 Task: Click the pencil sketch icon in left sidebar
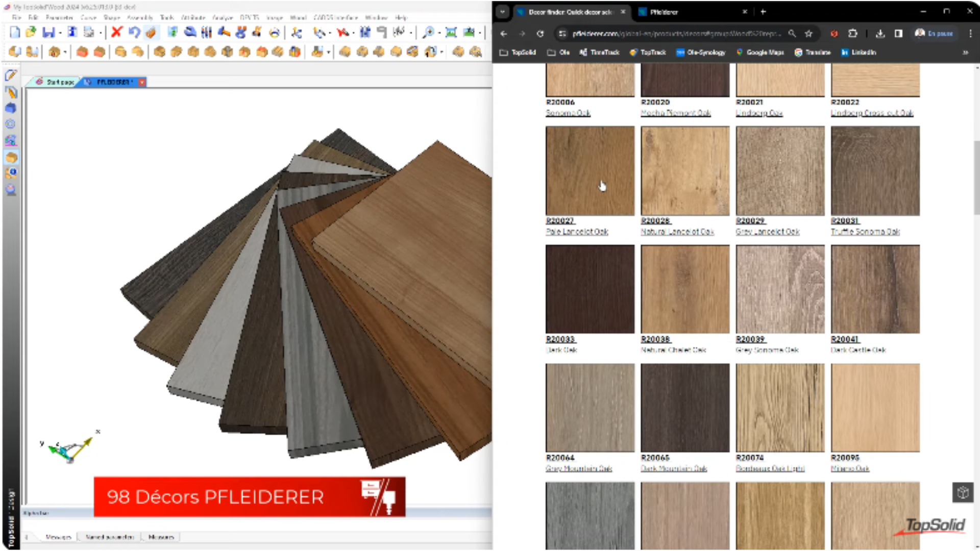point(11,76)
